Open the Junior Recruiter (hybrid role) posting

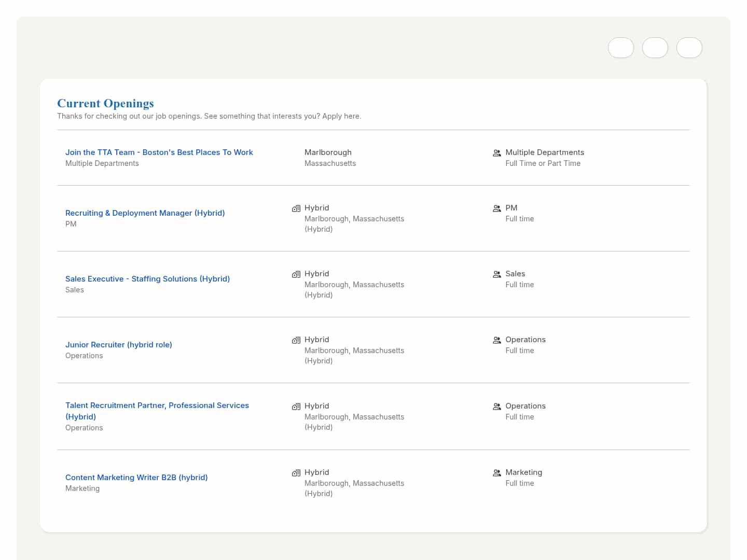coord(118,345)
